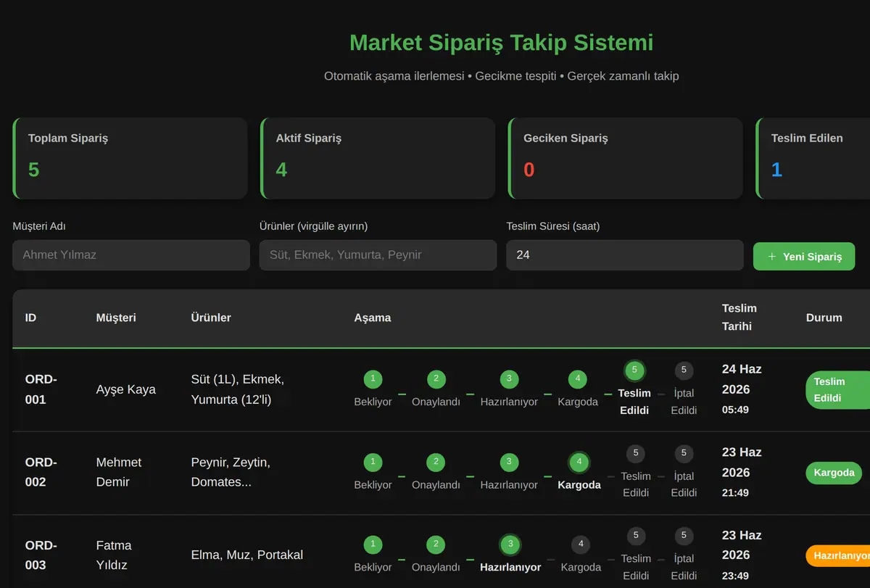Click active Teslim Edildi circle for ORD-001
Image resolution: width=870 pixels, height=588 pixels.
click(634, 370)
